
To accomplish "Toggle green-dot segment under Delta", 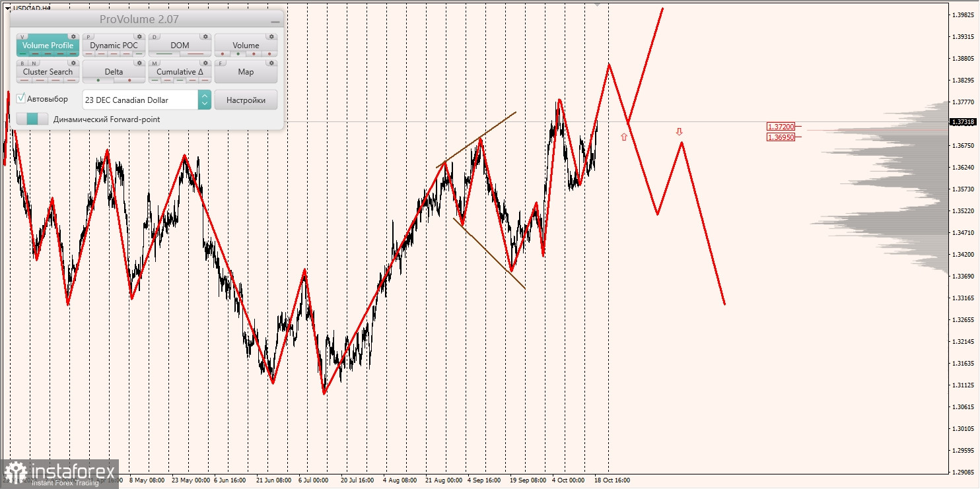I will click(98, 80).
